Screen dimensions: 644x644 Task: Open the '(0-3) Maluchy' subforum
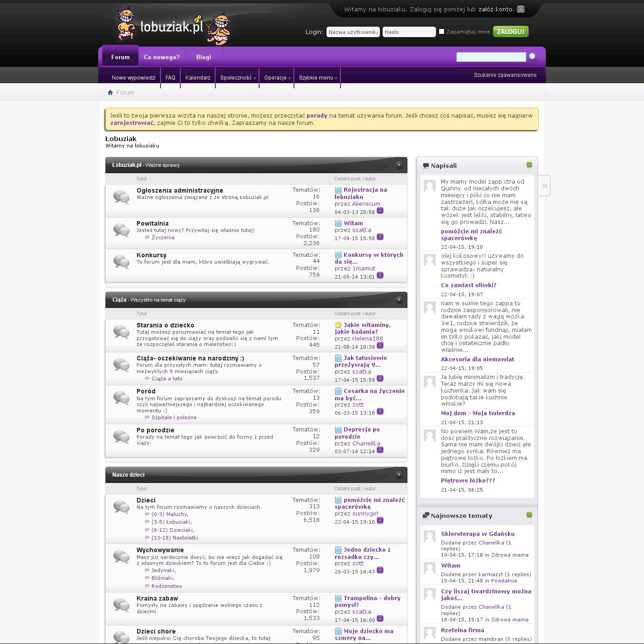[169, 514]
